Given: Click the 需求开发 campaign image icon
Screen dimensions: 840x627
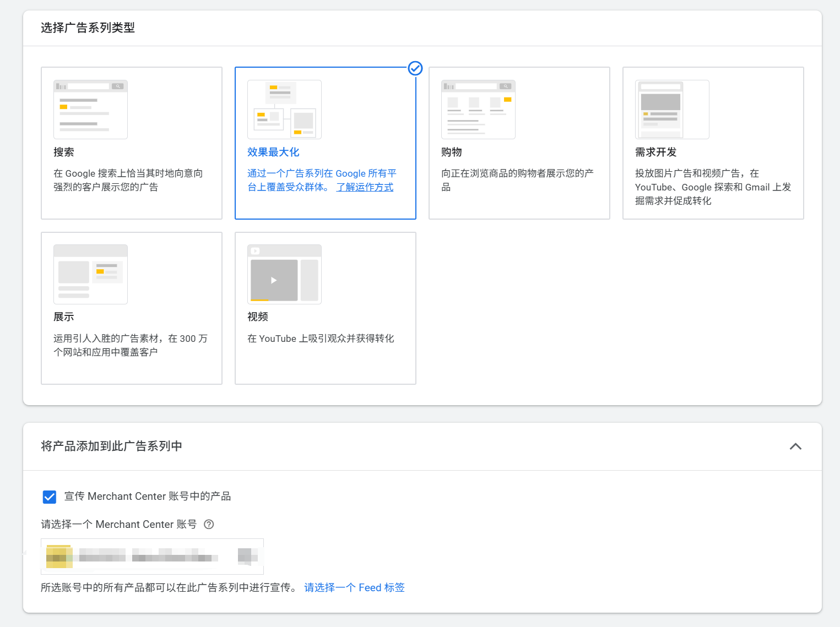Looking at the screenshot, I should pos(672,110).
